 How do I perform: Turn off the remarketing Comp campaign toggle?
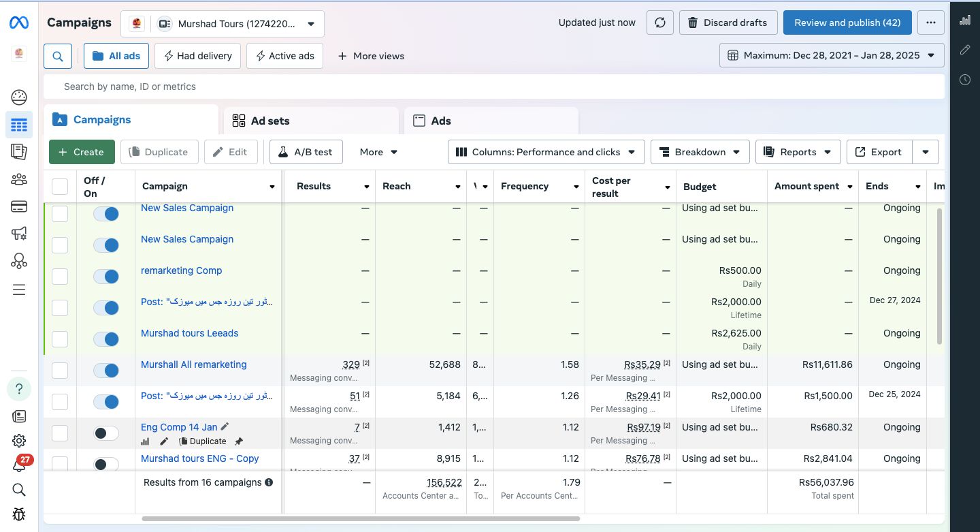coord(106,276)
